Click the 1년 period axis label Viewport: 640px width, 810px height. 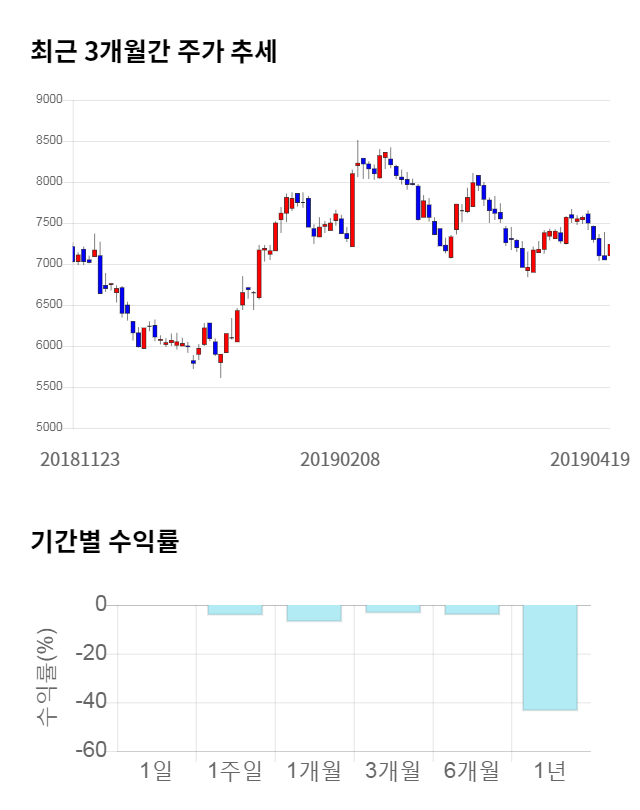coord(550,771)
